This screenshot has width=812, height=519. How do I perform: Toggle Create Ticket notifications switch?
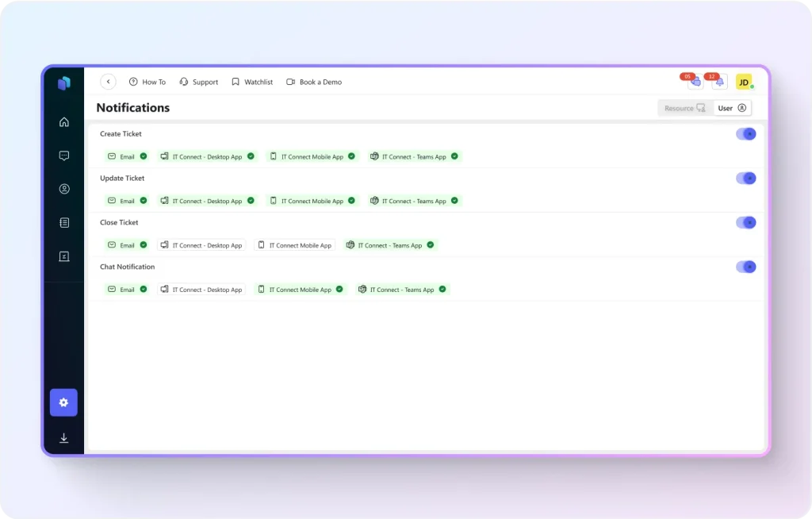pyautogui.click(x=745, y=134)
